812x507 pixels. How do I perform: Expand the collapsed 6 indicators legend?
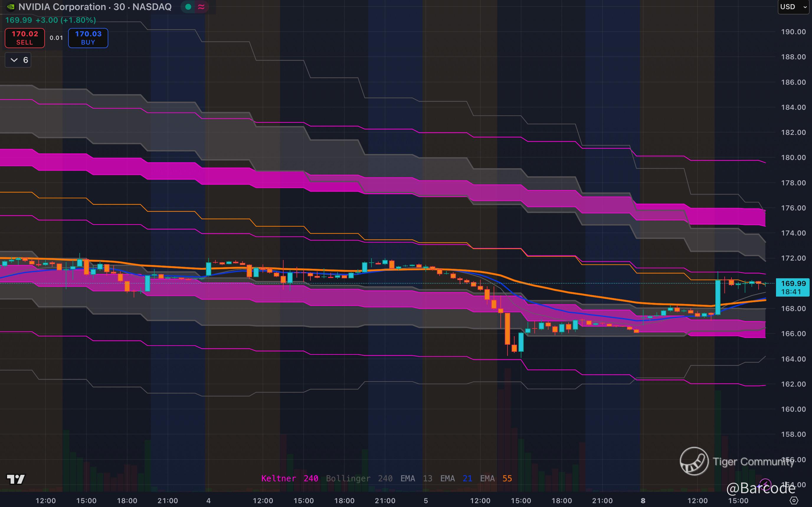coord(18,60)
